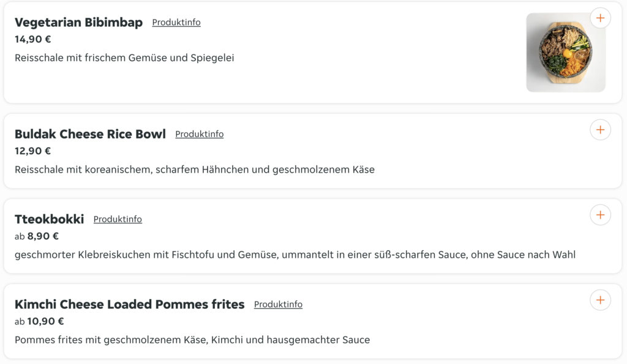The height and width of the screenshot is (364, 627).
Task: View Produktinfo link next to Tteokbokki
Action: pyautogui.click(x=118, y=220)
